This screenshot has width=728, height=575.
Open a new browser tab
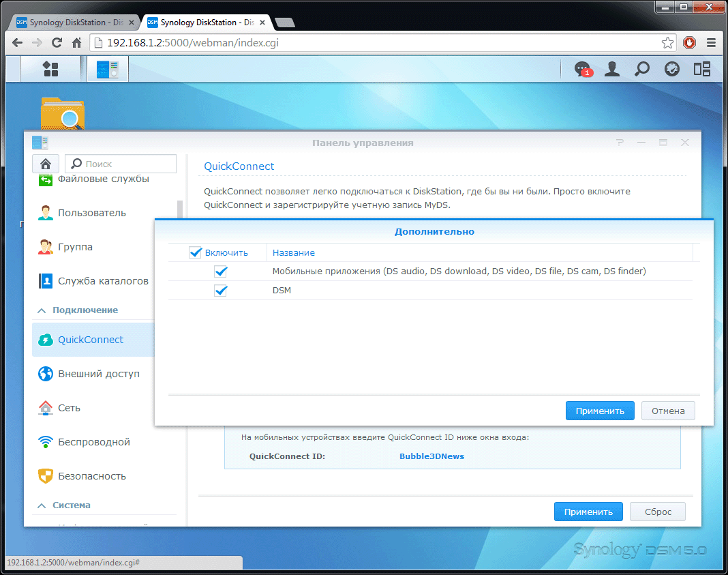tap(285, 23)
